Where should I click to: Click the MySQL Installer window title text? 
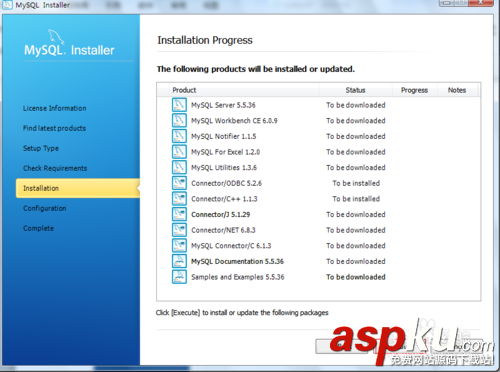pyautogui.click(x=43, y=5)
